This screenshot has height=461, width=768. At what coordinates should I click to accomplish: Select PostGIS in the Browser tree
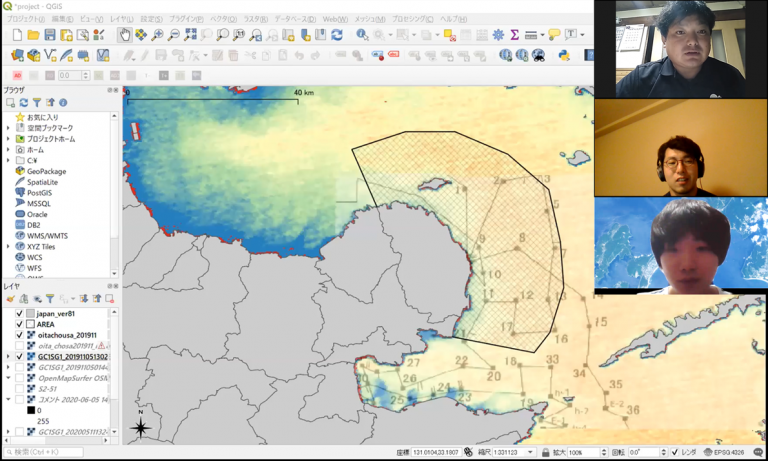39,193
